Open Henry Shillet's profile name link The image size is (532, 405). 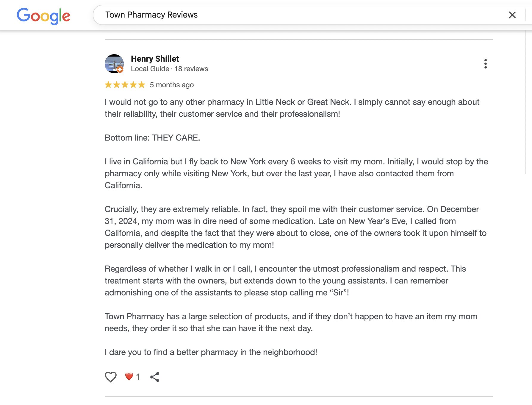tap(155, 59)
